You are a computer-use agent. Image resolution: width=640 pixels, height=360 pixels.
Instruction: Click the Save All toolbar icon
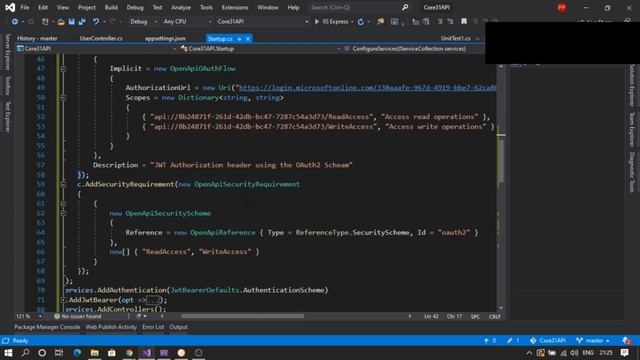(x=82, y=22)
